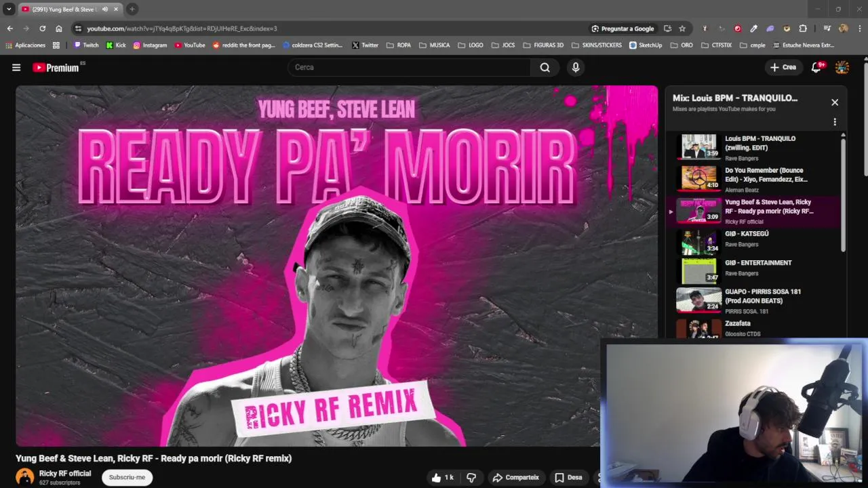Open the tab groups grid icon
Image resolution: width=868 pixels, height=488 pixels.
point(56,45)
